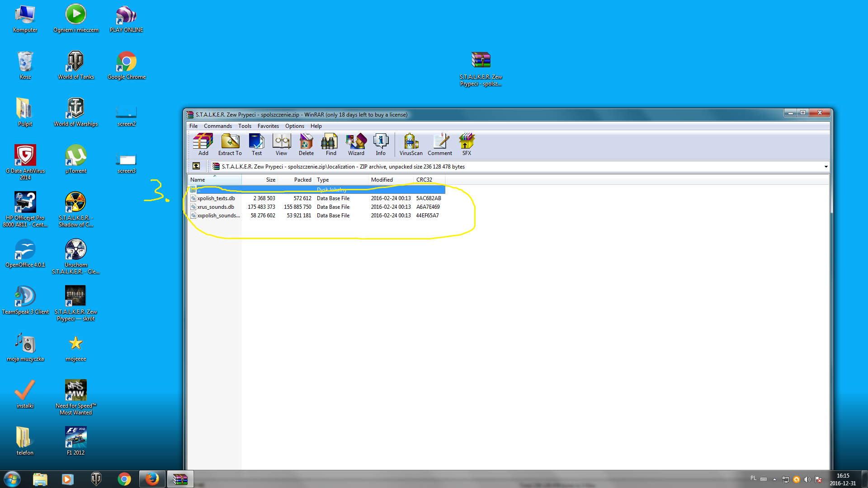
Task: Select xpolish_texts.db file
Action: 216,198
